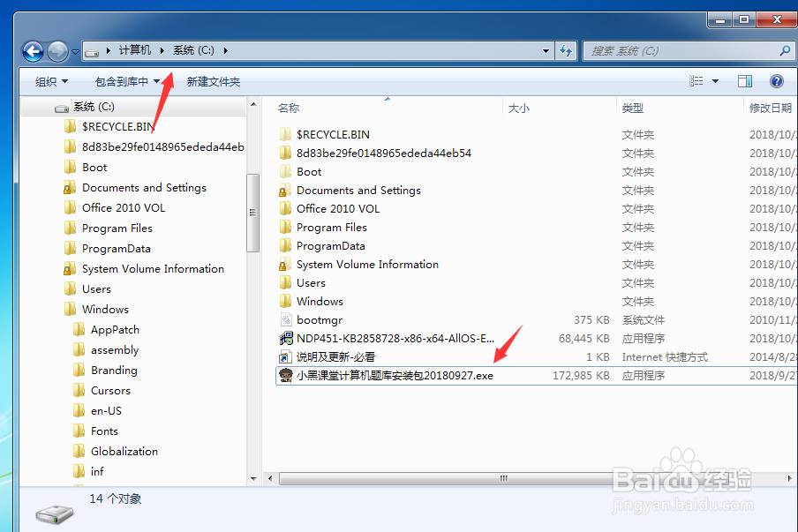Screen dimensions: 798x532
Task: Click Office 2010 VOL folder icon in list
Action: [x=285, y=208]
